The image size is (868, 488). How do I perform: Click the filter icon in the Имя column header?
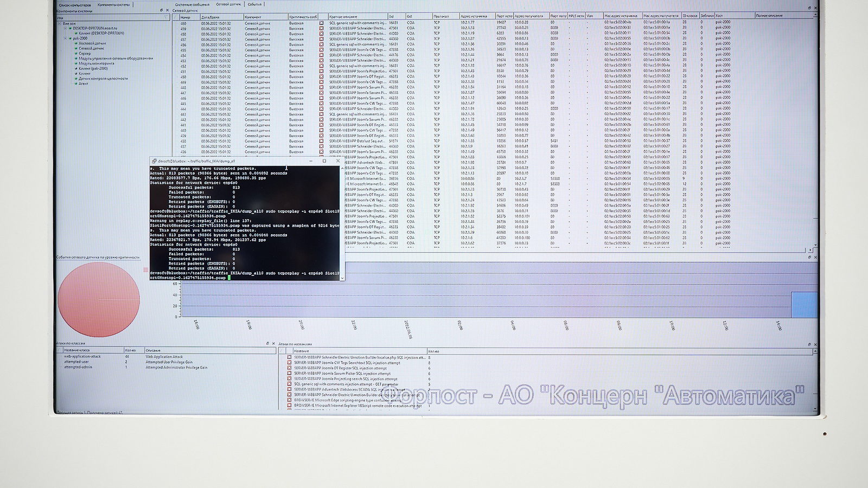pos(167,17)
